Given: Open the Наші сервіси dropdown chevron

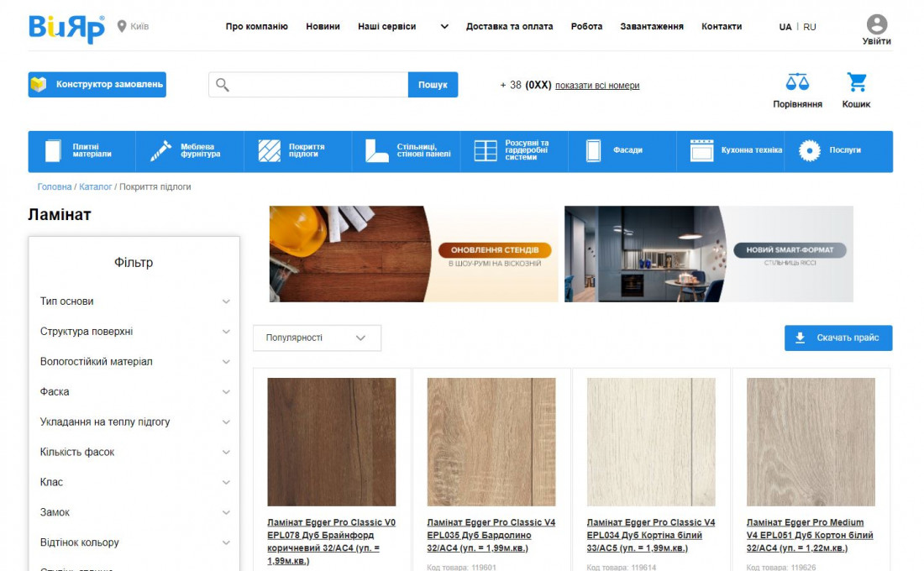Looking at the screenshot, I should pos(444,27).
